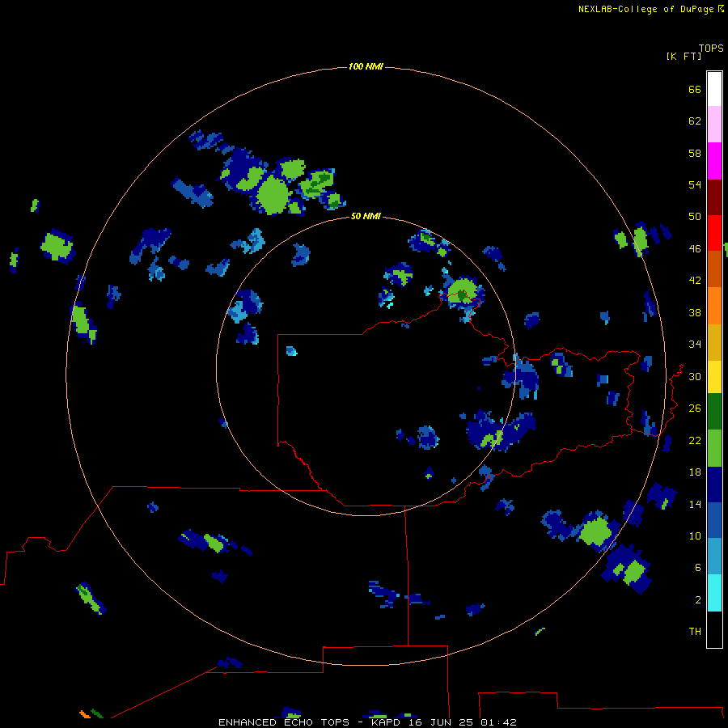Click the 'NEXLAB-College of DuPage' text
728x728 pixels.
pyautogui.click(x=645, y=9)
